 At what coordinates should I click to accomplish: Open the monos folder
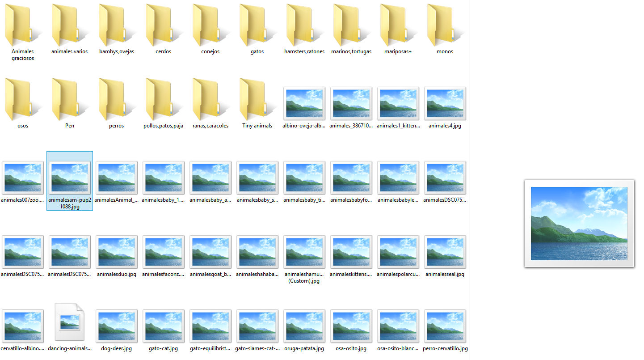(x=445, y=26)
